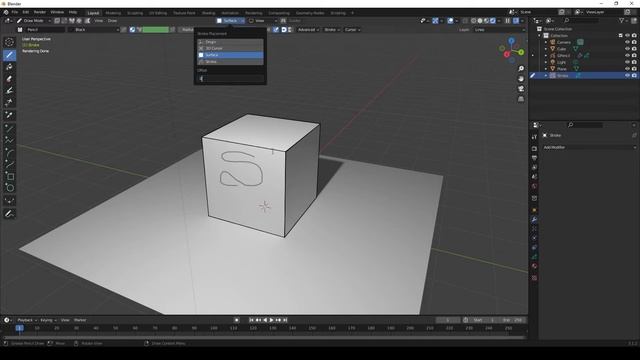Toggle viewport overlays button in header
Screen dimensions: 640x360
point(450,20)
